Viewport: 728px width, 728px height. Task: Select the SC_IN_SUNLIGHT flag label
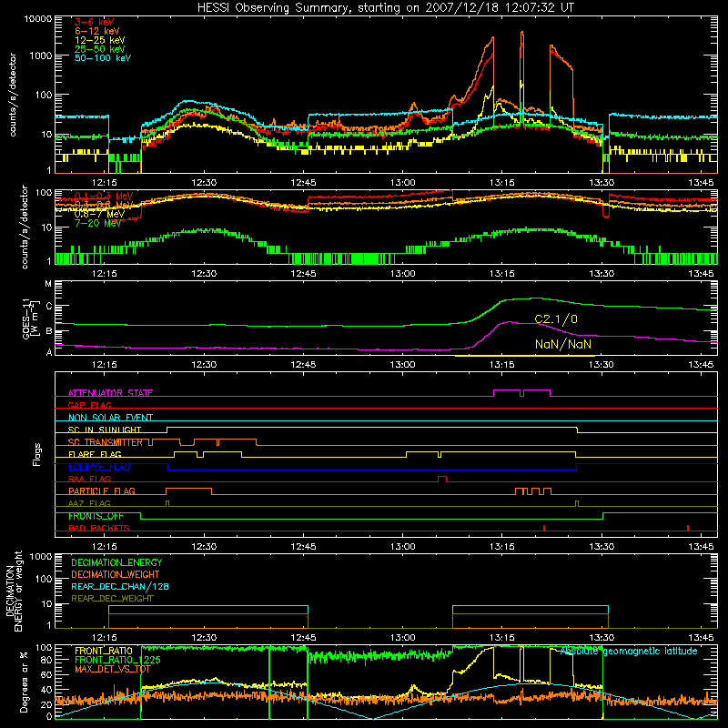click(x=105, y=430)
